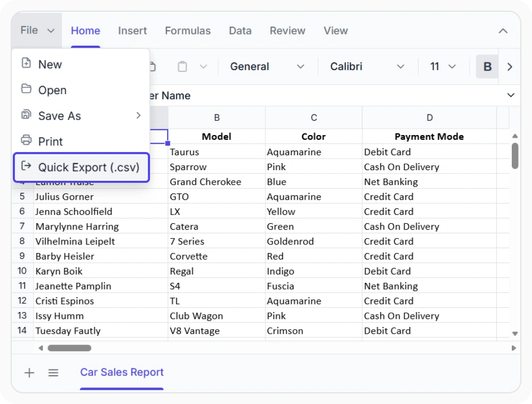Click the horizontal scroll left arrow
The image size is (532, 404).
(x=41, y=348)
